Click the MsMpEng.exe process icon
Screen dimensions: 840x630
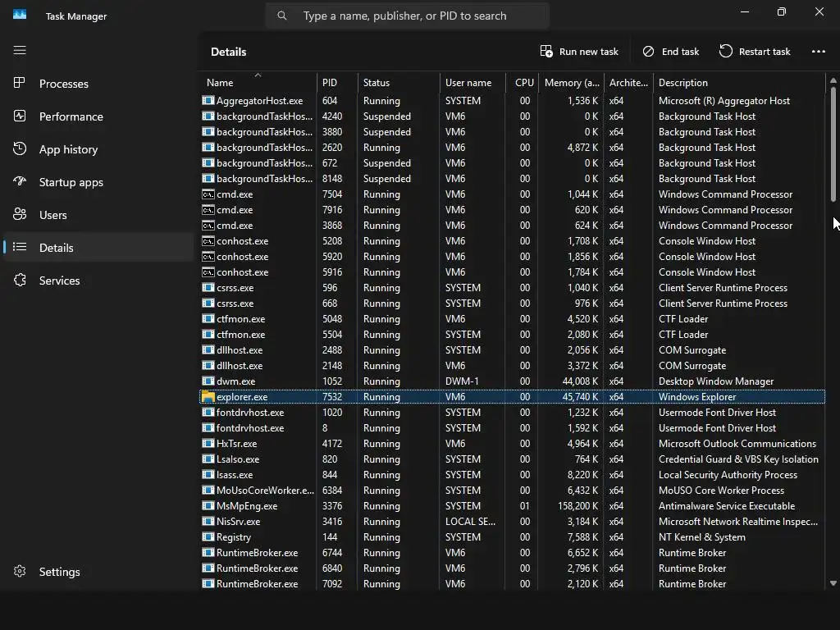pyautogui.click(x=208, y=505)
